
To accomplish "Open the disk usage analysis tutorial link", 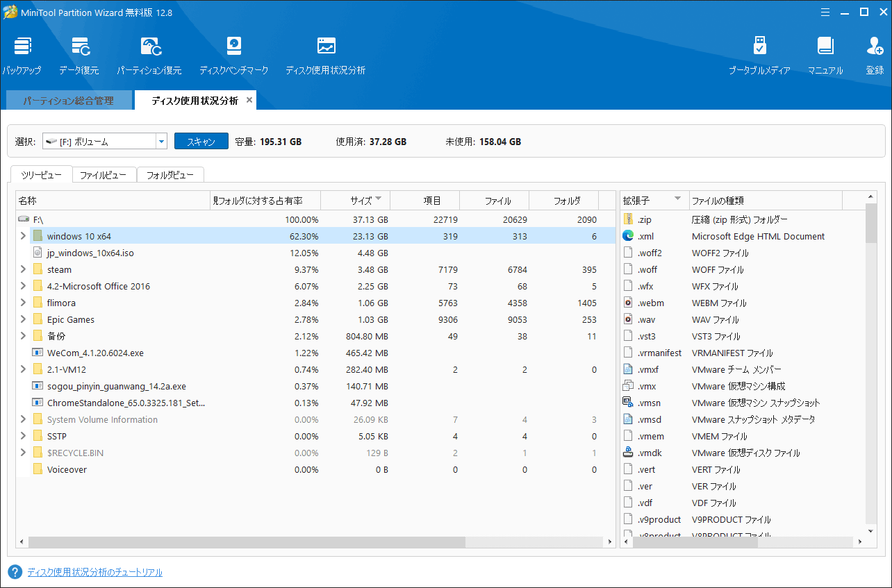I will click(94, 572).
